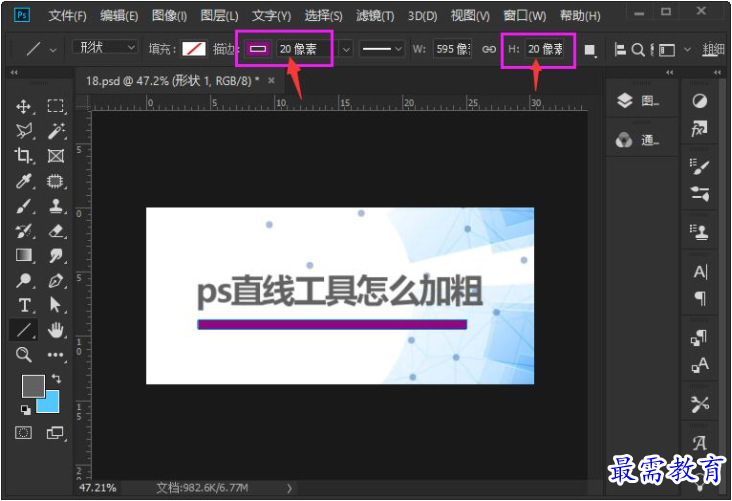Image resolution: width=732 pixels, height=501 pixels.
Task: Click the gray foreground color swatch
Action: coord(33,386)
